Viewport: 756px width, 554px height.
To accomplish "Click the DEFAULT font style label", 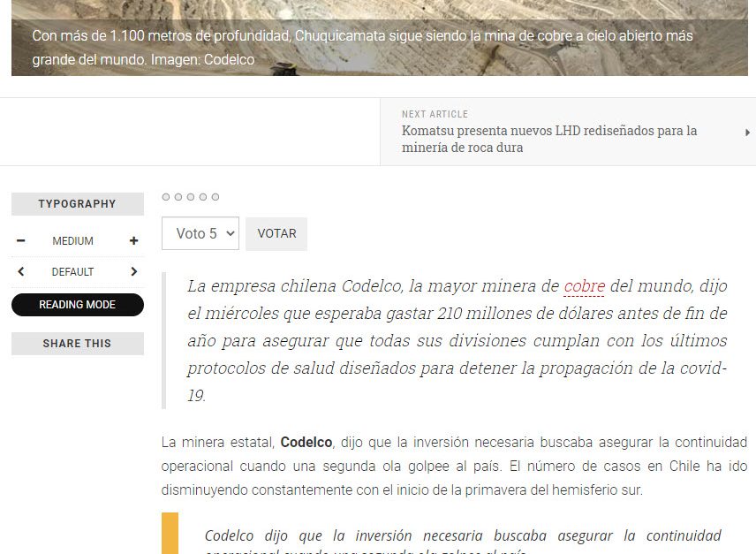I will 72,272.
